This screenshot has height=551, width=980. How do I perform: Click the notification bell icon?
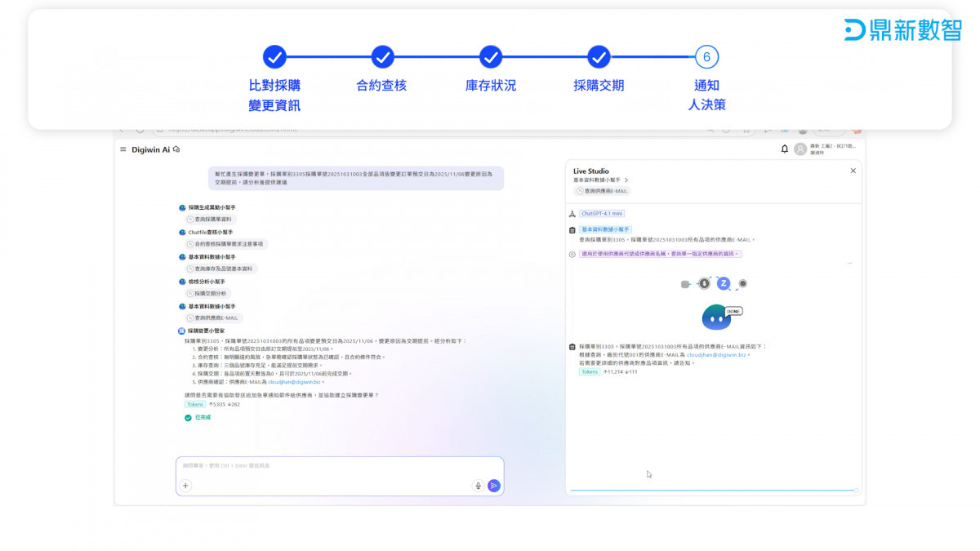click(785, 149)
